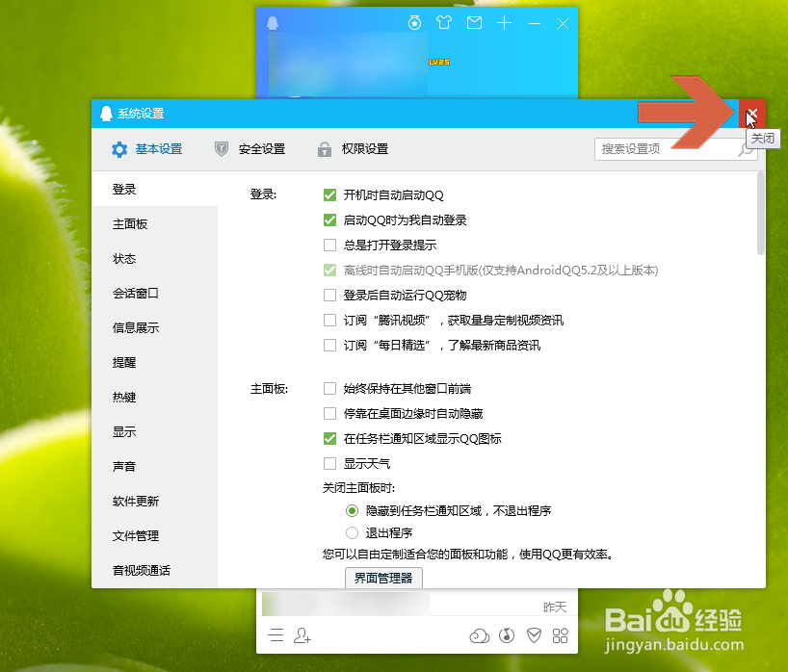This screenshot has width=788, height=672.
Task: Open the skin (shirt) icon in QQ window
Action: coord(444,22)
